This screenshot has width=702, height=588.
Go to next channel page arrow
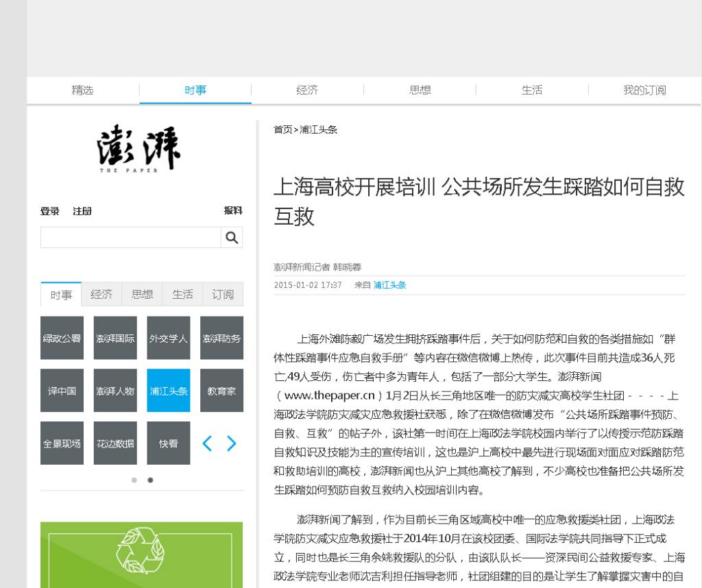pyautogui.click(x=231, y=443)
